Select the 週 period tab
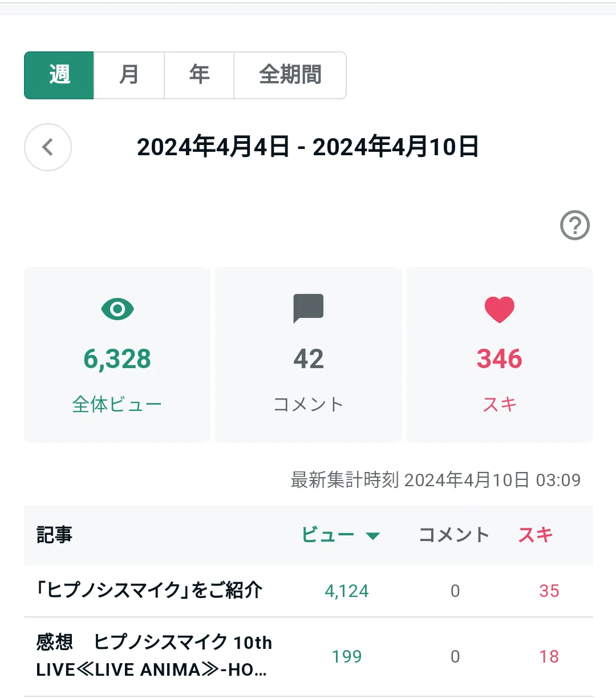This screenshot has height=698, width=616. click(59, 75)
